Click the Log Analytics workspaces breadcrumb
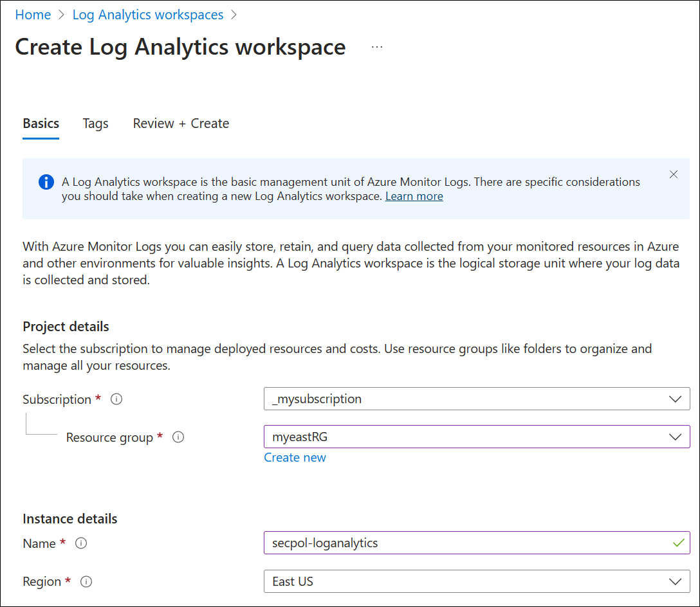 tap(148, 15)
